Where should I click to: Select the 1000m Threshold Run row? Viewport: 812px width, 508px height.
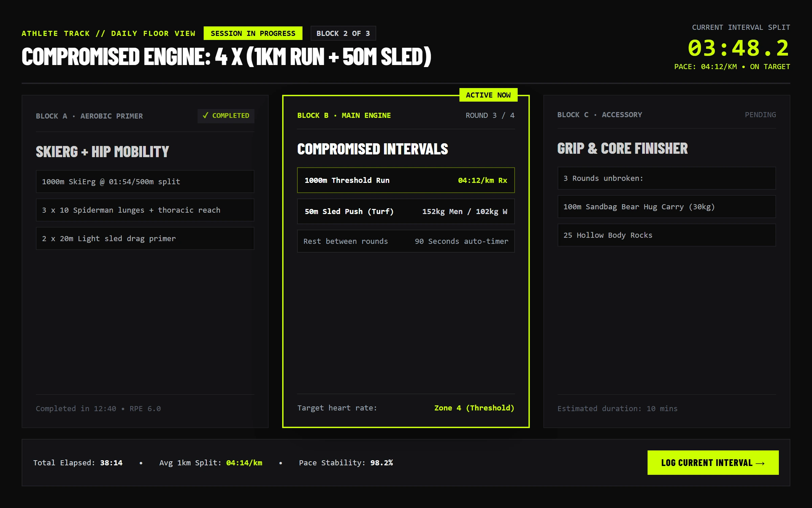406,180
